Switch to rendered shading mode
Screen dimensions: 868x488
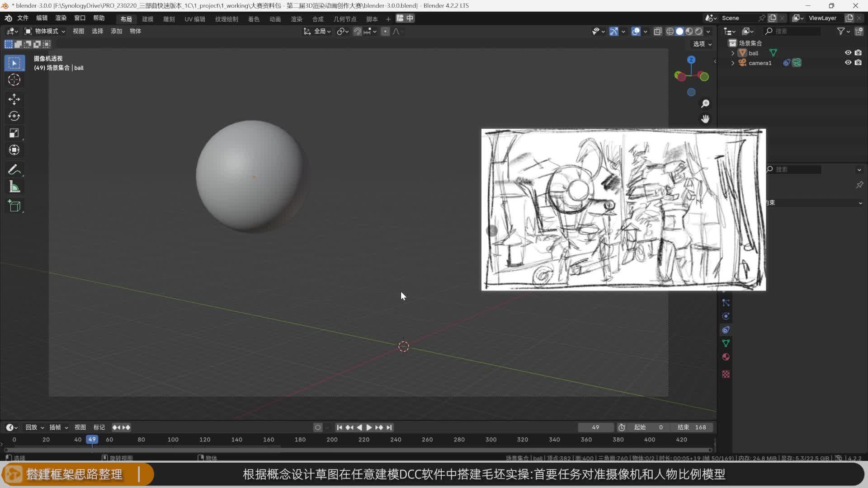(698, 31)
